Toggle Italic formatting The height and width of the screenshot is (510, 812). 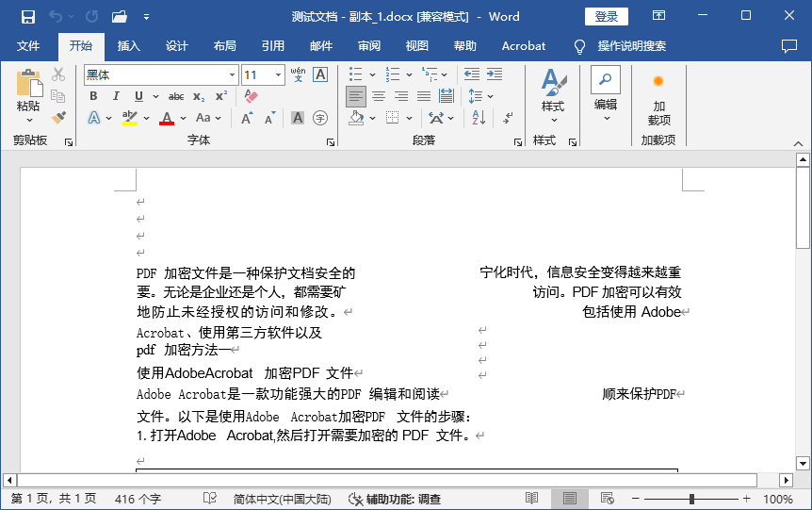pyautogui.click(x=116, y=96)
